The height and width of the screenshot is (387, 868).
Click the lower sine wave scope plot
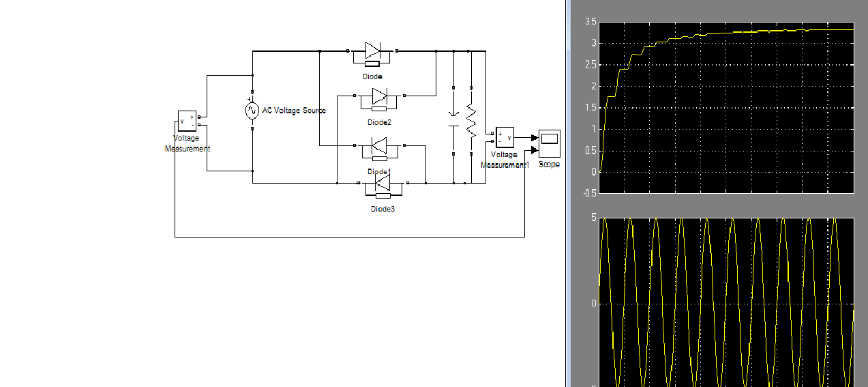(x=726, y=302)
